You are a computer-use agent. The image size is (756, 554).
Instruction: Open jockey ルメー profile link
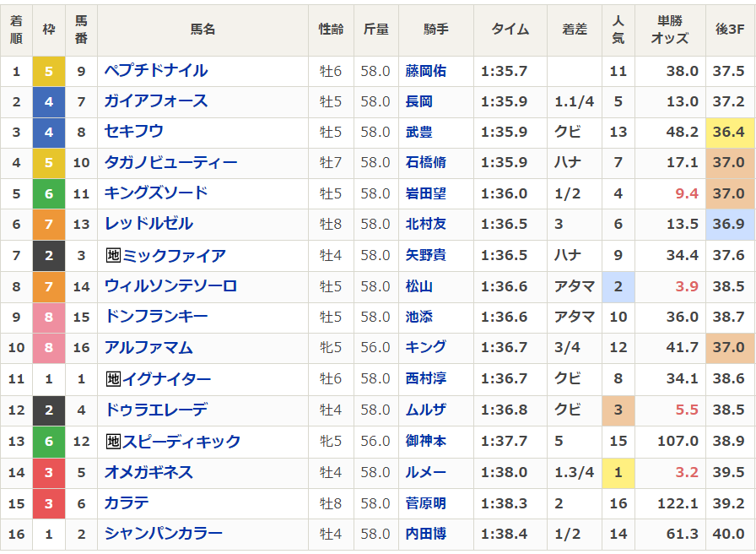tap(425, 472)
